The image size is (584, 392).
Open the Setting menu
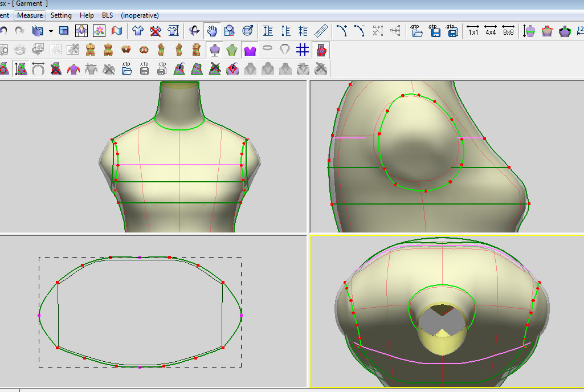[x=61, y=15]
